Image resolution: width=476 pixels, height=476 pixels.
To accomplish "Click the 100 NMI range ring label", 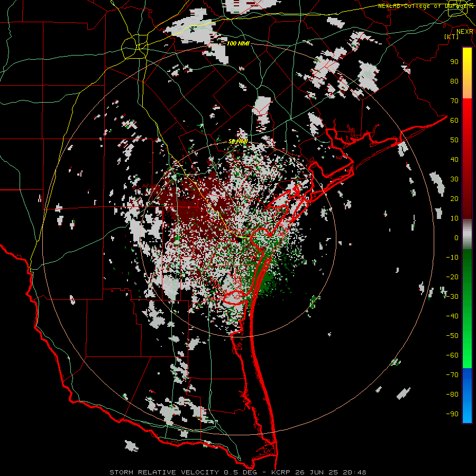I will (x=238, y=43).
